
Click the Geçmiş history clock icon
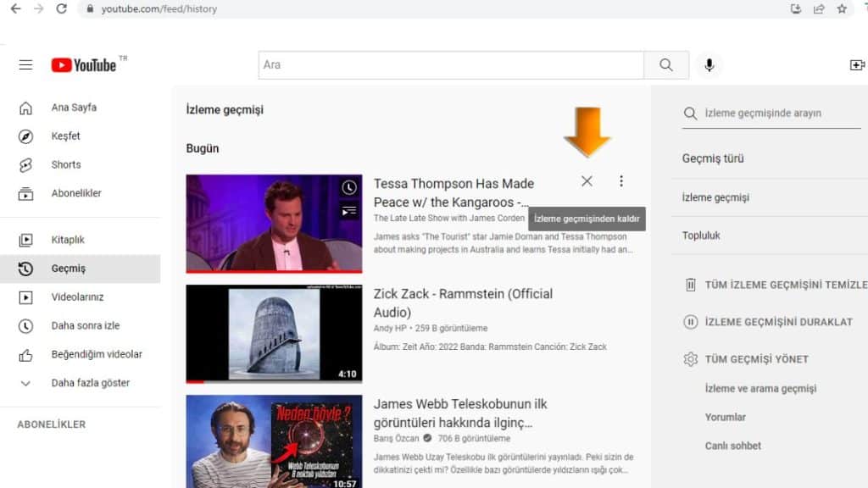pos(25,269)
